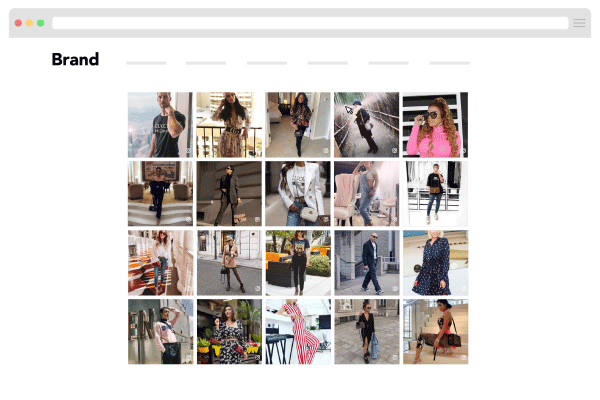
Task: Click the last navigation placeholder in header
Action: 450,63
